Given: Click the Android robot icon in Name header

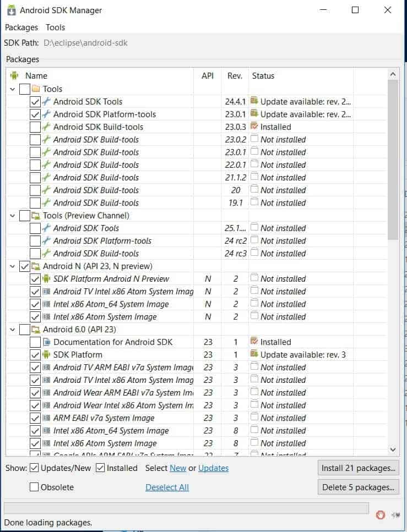Looking at the screenshot, I should (14, 75).
